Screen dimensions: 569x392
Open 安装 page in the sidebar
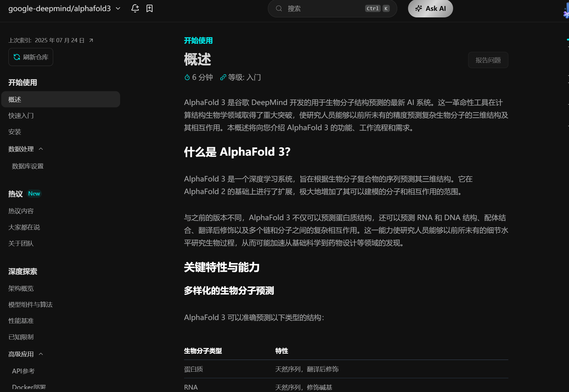(15, 132)
